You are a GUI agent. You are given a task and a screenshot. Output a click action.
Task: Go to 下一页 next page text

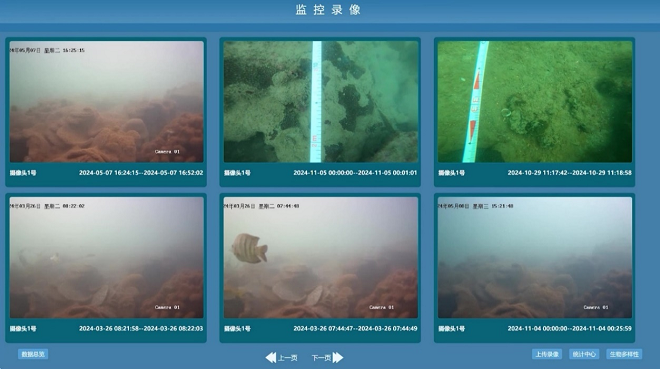click(x=321, y=358)
